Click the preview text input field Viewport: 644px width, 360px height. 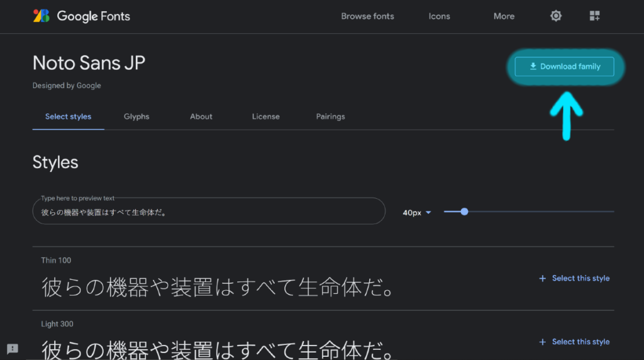[x=209, y=211]
